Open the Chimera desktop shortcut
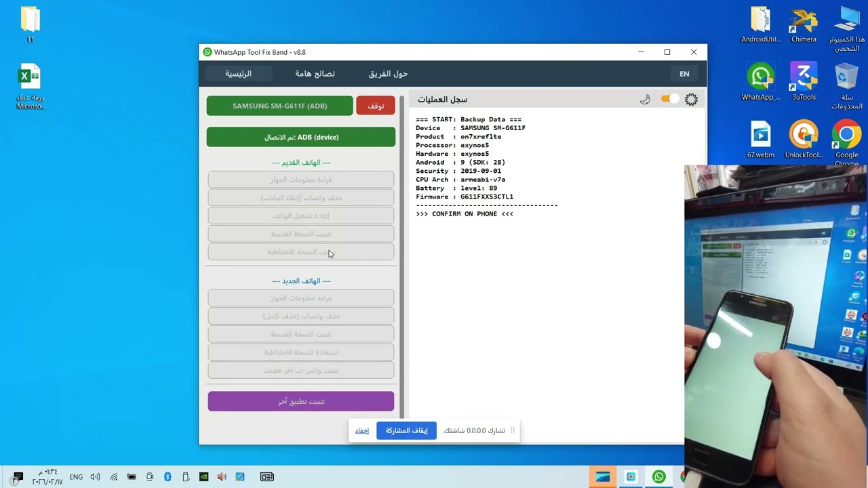The width and height of the screenshot is (868, 488). pos(804,24)
